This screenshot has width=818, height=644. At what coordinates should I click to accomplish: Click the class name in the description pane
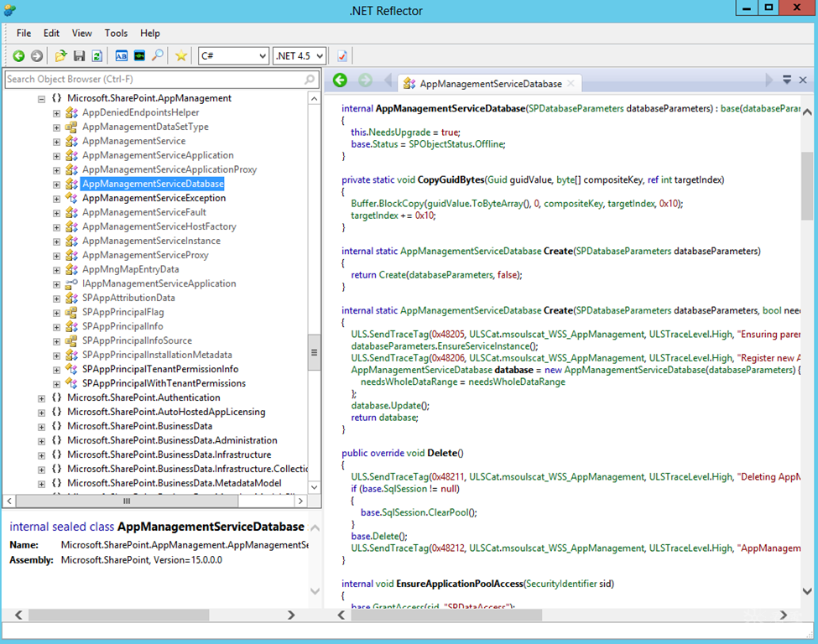pyautogui.click(x=211, y=527)
